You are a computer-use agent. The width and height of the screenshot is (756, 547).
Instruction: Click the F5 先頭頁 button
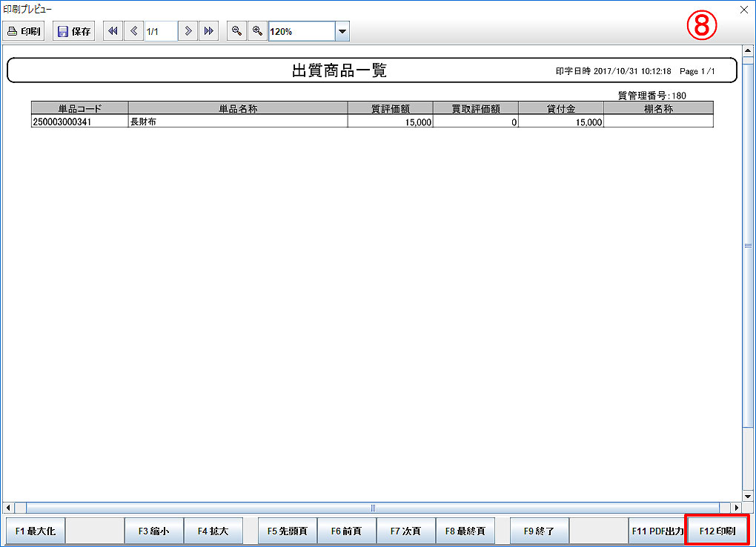pyautogui.click(x=287, y=531)
